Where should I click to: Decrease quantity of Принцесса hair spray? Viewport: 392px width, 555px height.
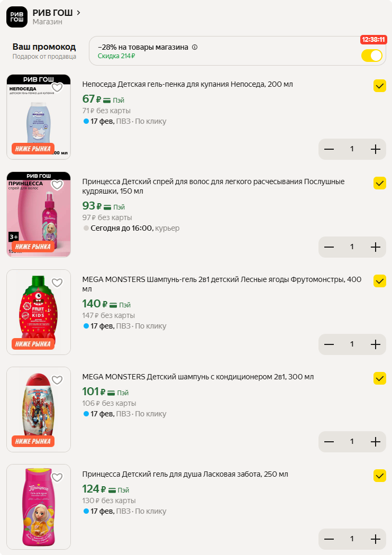pyautogui.click(x=329, y=247)
